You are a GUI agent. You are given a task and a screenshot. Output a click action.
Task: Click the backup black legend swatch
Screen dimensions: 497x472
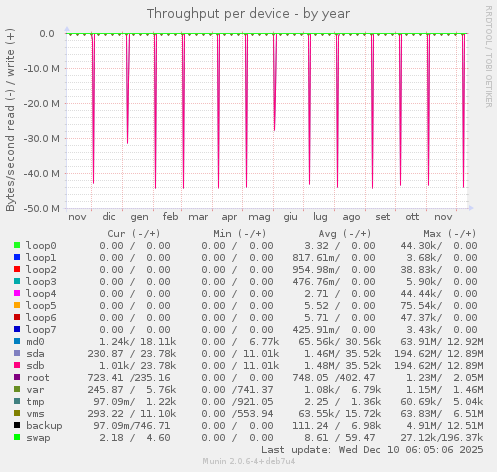[17, 425]
